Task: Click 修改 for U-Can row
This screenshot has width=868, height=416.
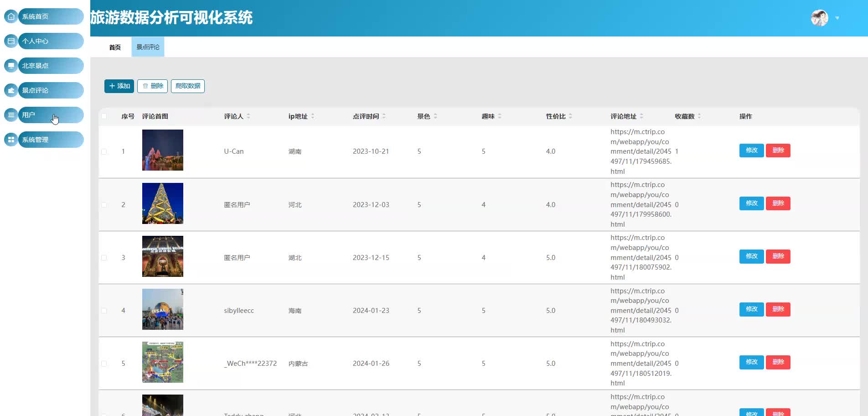Action: [x=751, y=151]
